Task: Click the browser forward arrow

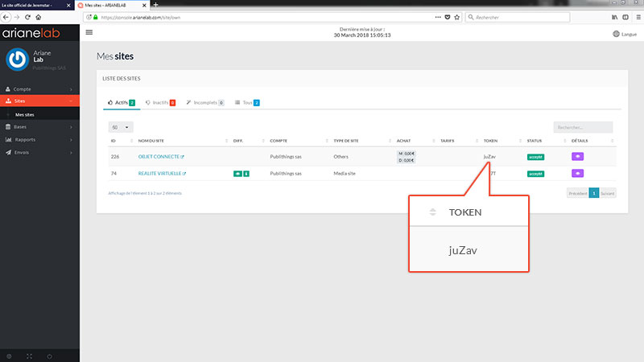Action: (17, 17)
